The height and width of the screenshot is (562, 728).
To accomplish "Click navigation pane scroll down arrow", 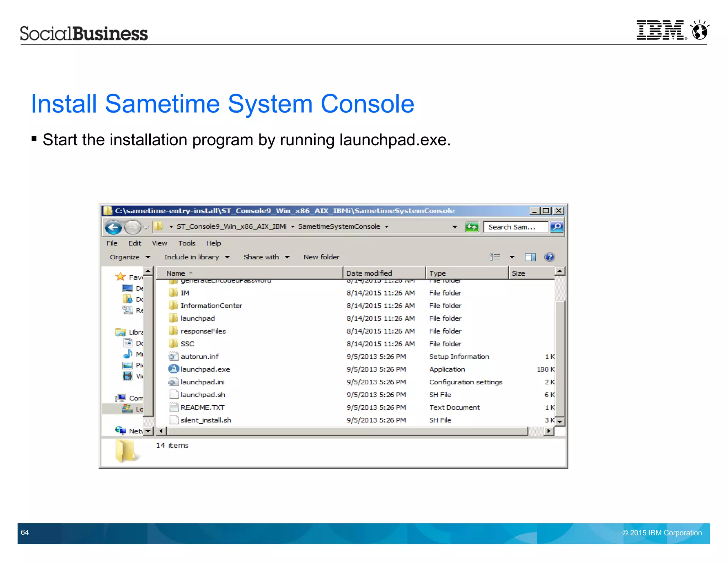I will click(x=148, y=431).
